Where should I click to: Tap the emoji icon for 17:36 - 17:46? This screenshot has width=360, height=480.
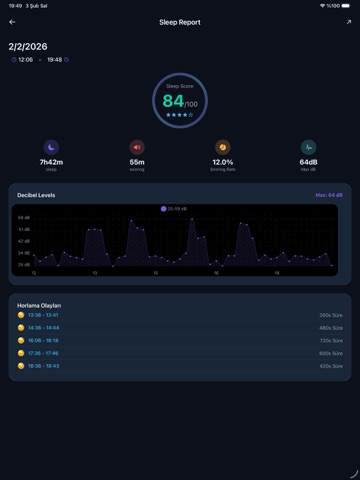[x=21, y=353]
